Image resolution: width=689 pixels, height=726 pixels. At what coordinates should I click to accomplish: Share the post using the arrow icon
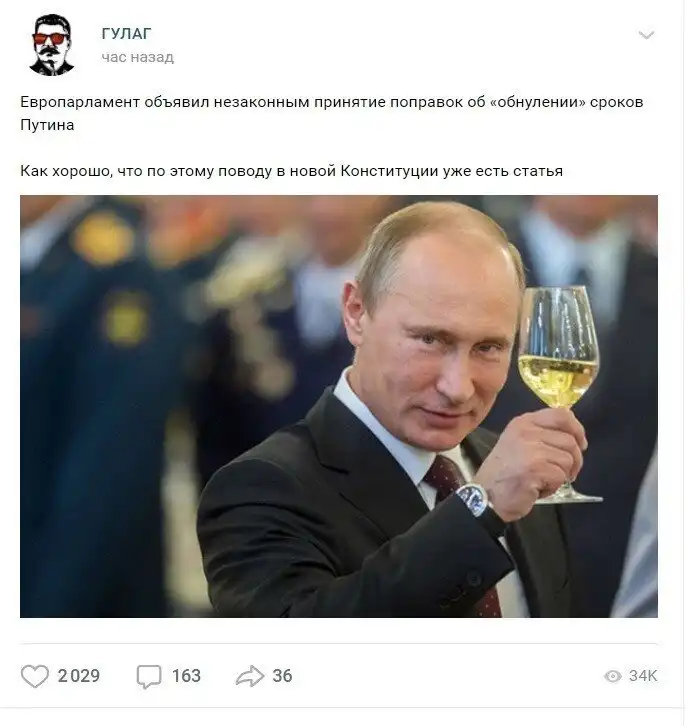[250, 676]
